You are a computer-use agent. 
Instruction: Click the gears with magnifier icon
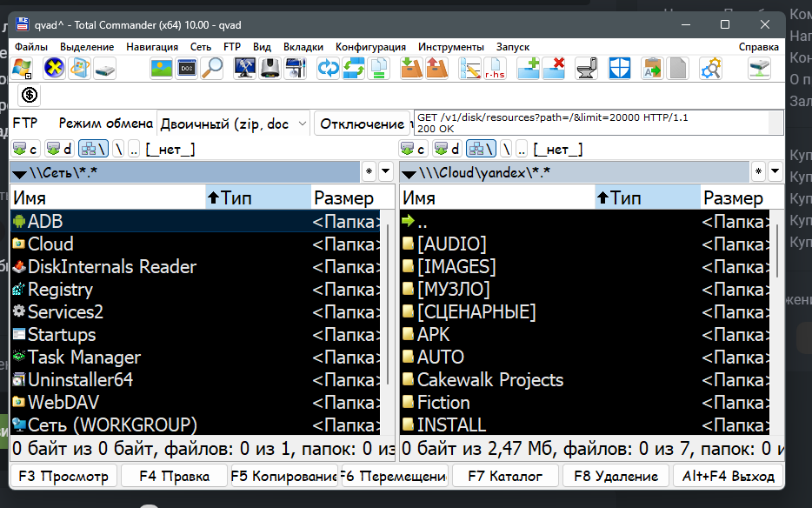click(x=710, y=69)
